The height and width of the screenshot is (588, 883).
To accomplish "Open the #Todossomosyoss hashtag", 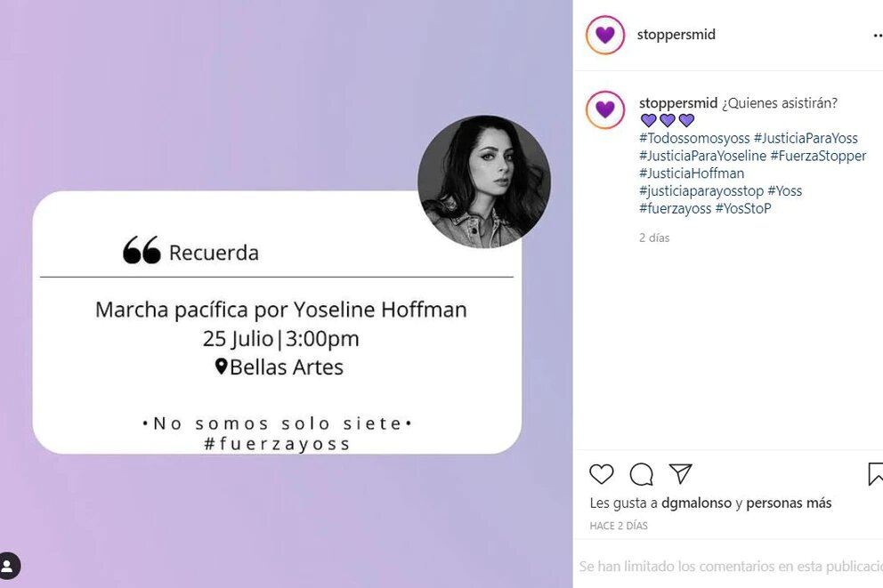I will tap(694, 139).
